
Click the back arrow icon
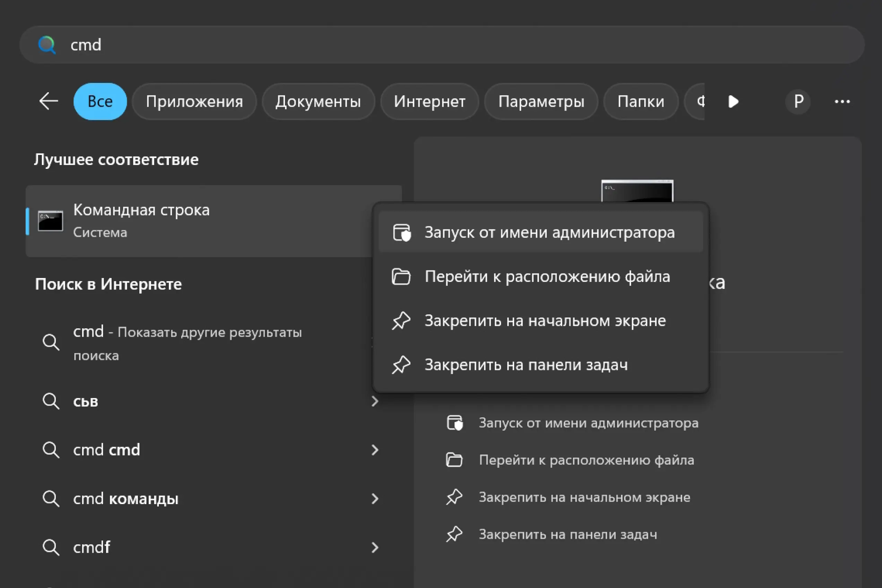pos(49,101)
